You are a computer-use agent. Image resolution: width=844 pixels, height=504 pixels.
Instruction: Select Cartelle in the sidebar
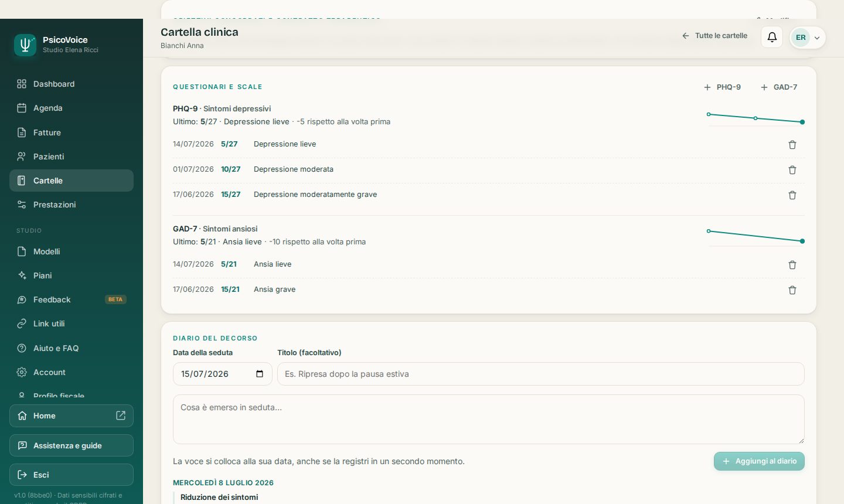(72, 181)
